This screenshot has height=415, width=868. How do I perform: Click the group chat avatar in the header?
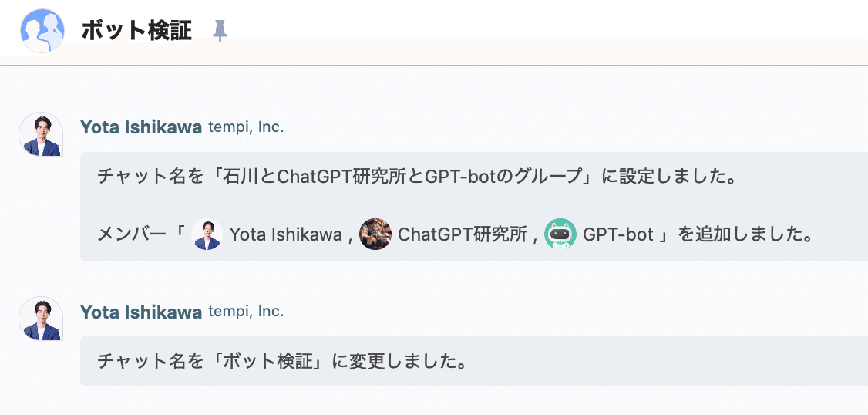point(42,31)
